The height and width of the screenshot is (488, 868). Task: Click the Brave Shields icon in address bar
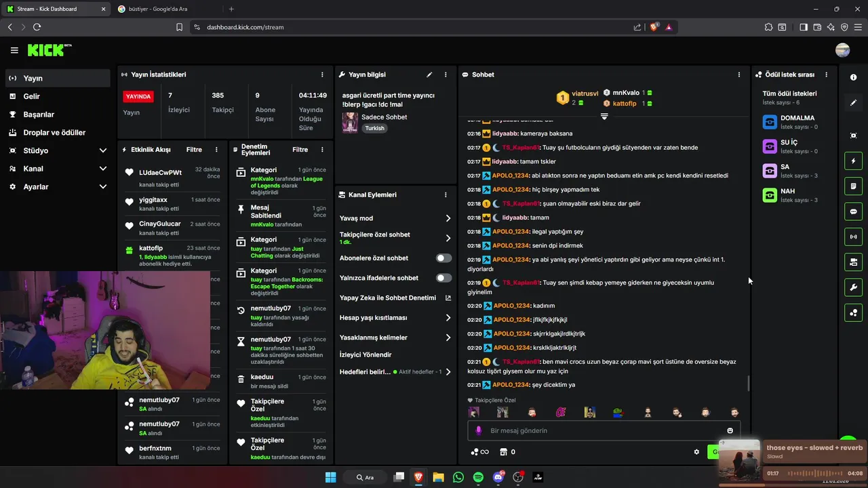pyautogui.click(x=654, y=27)
